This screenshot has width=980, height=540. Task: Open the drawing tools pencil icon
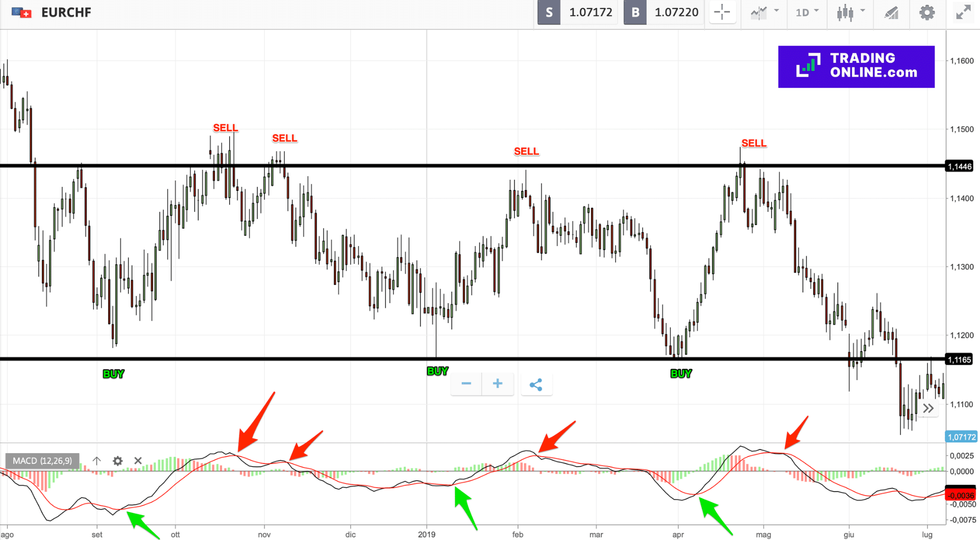tap(891, 12)
